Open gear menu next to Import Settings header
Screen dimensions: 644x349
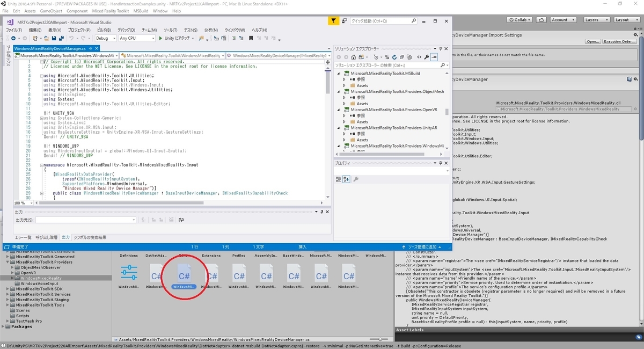point(635,35)
